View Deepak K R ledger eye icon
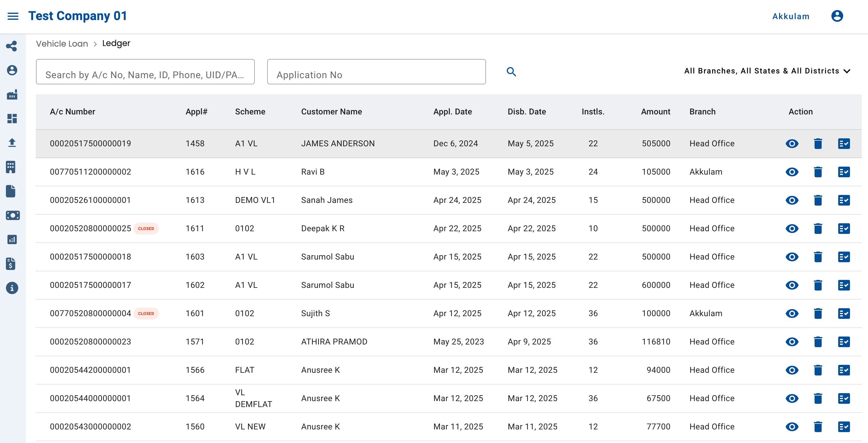The width and height of the screenshot is (868, 443). coord(792,229)
